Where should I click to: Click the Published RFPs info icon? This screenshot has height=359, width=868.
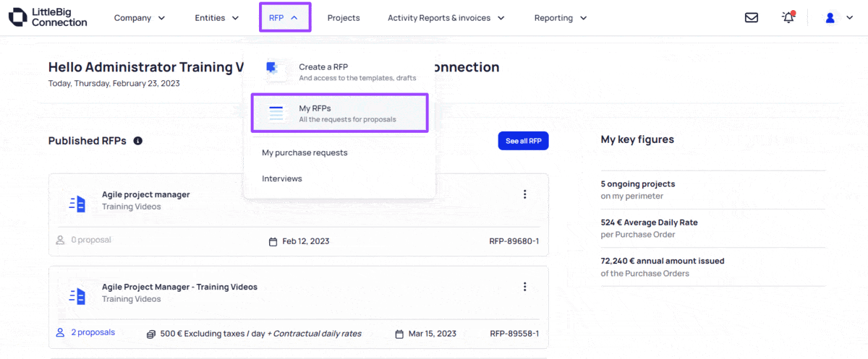pos(137,141)
